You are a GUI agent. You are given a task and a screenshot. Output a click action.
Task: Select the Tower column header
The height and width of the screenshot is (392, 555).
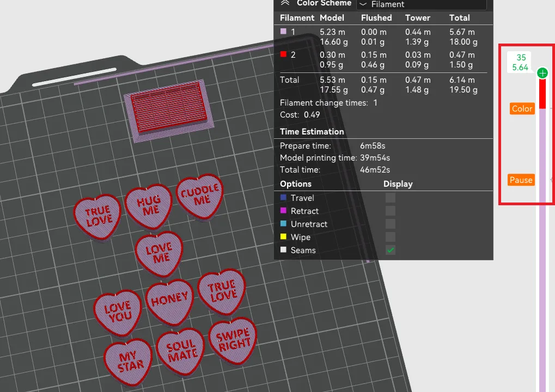pyautogui.click(x=418, y=17)
